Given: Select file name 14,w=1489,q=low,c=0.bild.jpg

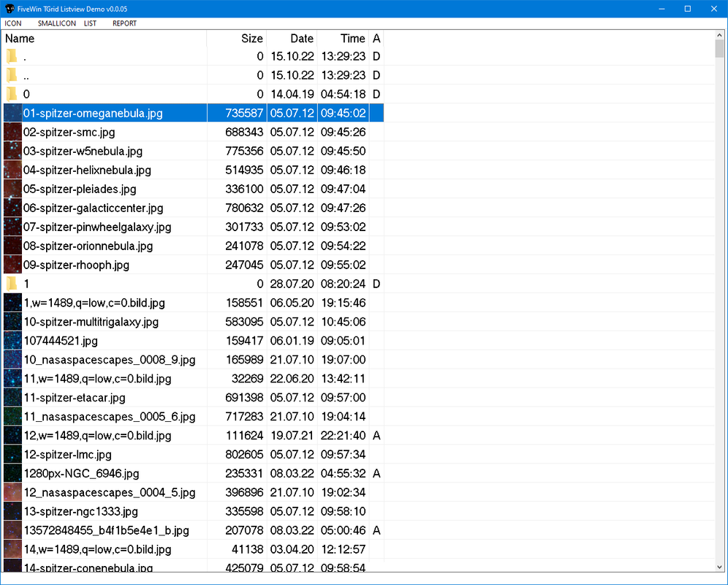Looking at the screenshot, I should (97, 550).
